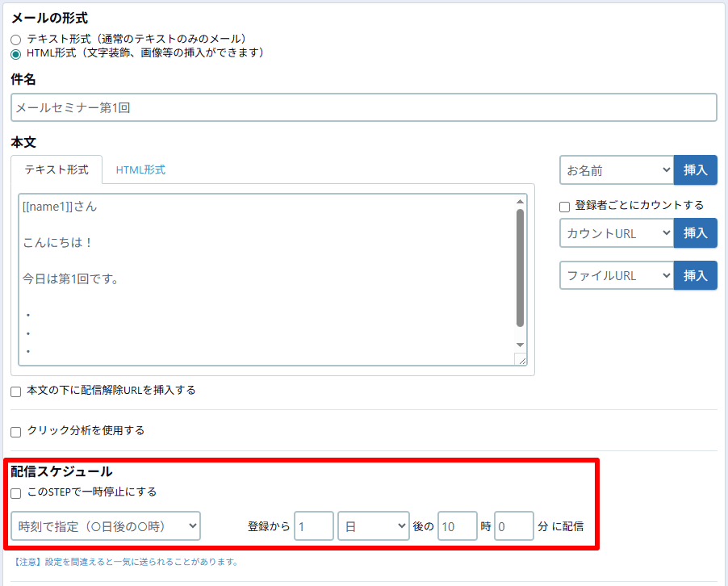Select the HTML形式 mail format radio button
This screenshot has width=728, height=586.
(x=16, y=54)
